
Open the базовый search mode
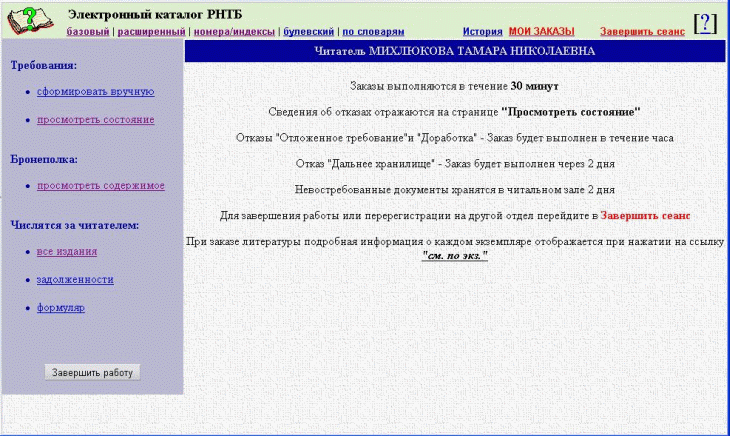88,32
